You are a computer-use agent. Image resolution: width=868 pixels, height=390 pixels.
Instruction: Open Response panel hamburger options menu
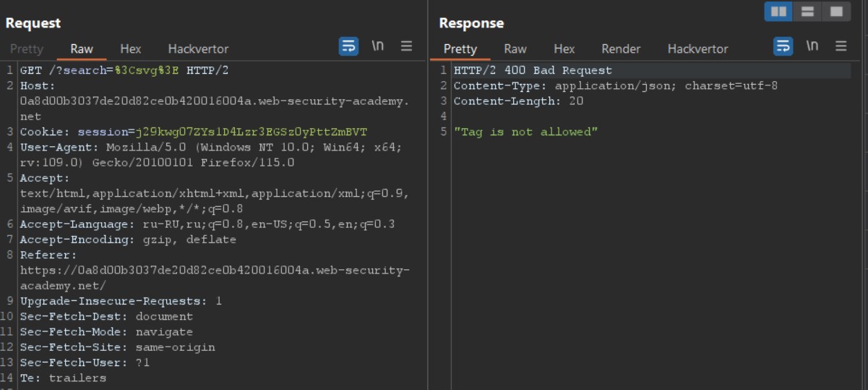pos(841,46)
